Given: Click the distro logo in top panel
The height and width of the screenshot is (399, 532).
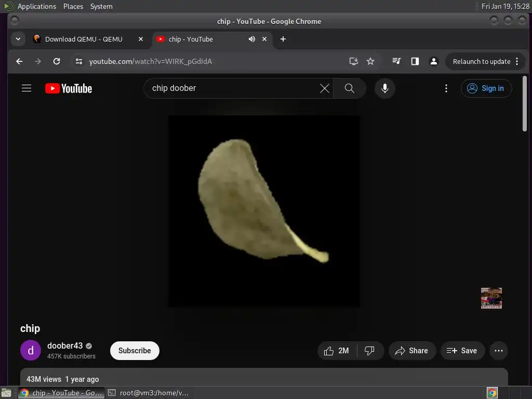Looking at the screenshot, I should [8, 6].
